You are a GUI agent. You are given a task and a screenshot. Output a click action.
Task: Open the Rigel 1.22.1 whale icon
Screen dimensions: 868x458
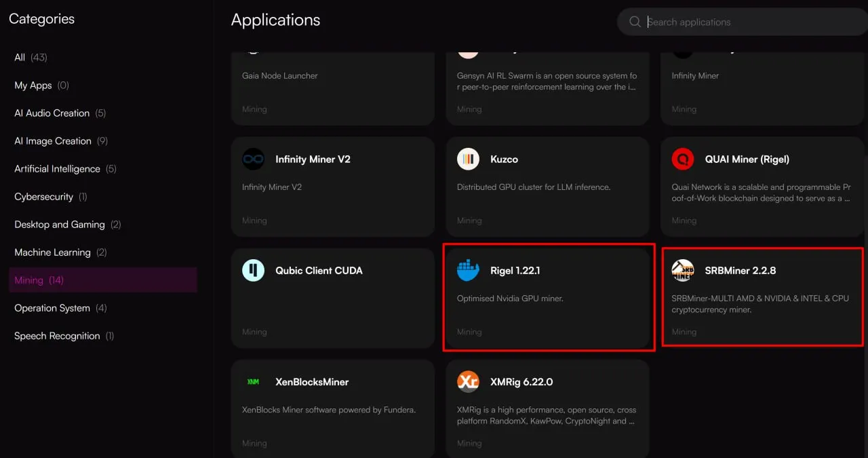pos(469,271)
